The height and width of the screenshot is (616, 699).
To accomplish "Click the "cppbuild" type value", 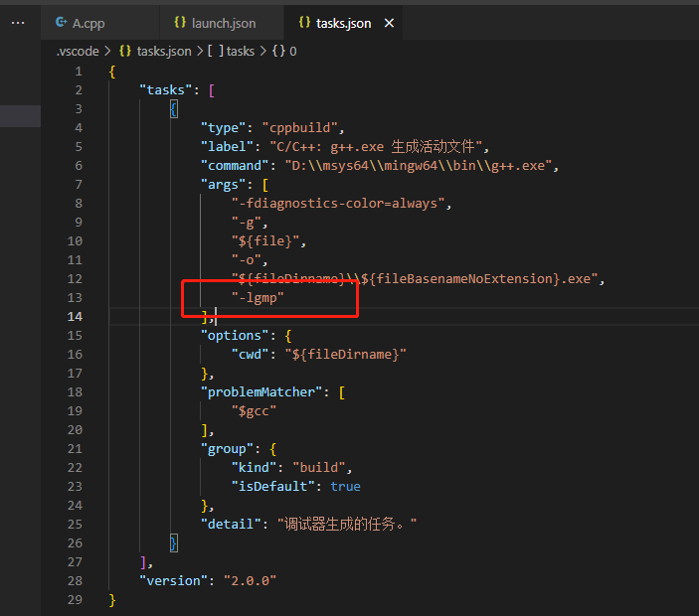I will 302,128.
